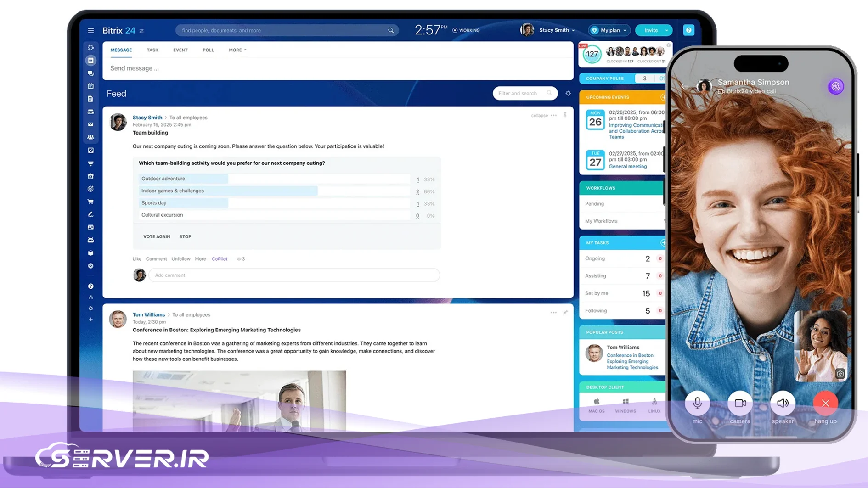The height and width of the screenshot is (488, 868).
Task: Open the Feed icon in sidebar
Action: point(90,60)
